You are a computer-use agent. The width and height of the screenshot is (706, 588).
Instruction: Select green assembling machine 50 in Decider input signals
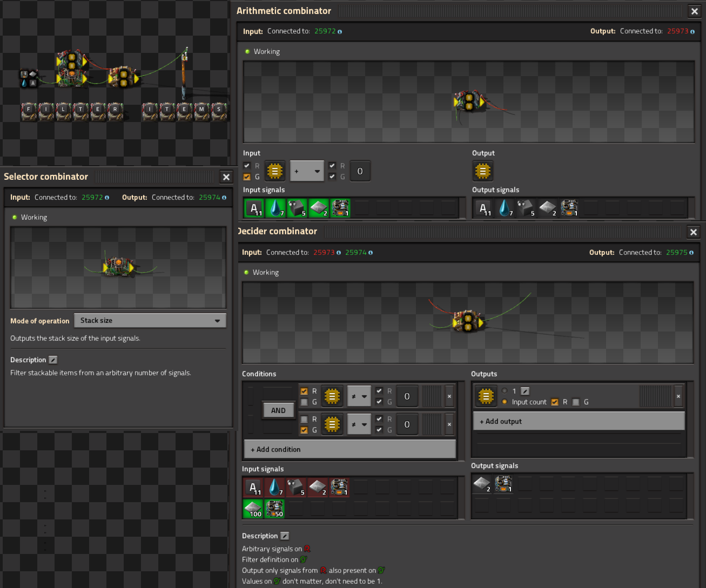point(274,509)
